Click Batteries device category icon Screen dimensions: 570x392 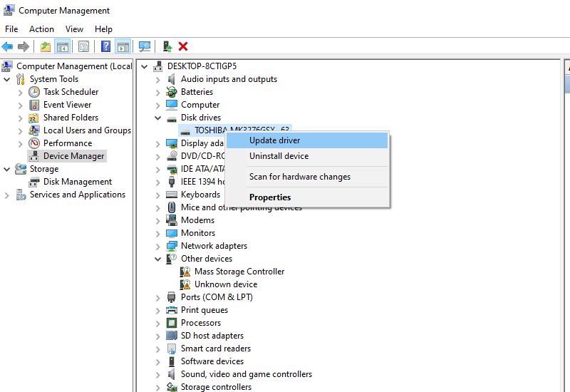click(172, 92)
